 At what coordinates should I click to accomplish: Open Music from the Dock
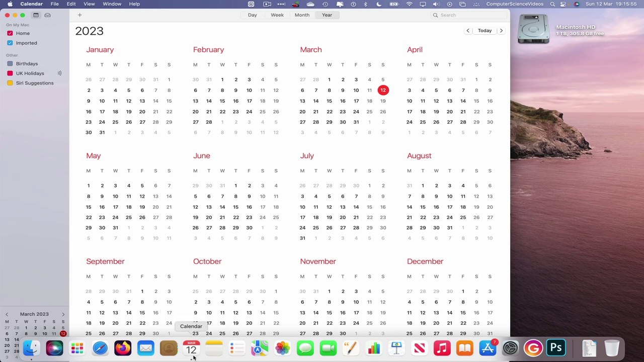tap(442, 348)
